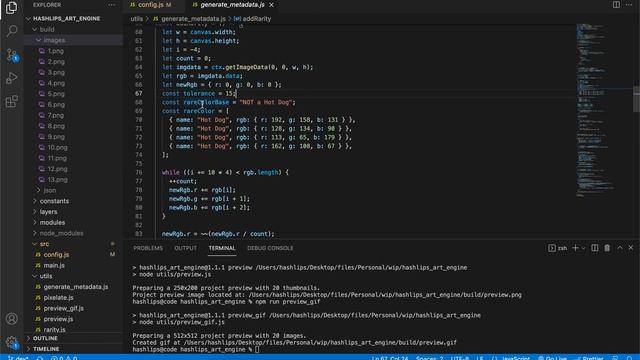
Task: Select the JavaScript language mode
Action: coord(516,358)
